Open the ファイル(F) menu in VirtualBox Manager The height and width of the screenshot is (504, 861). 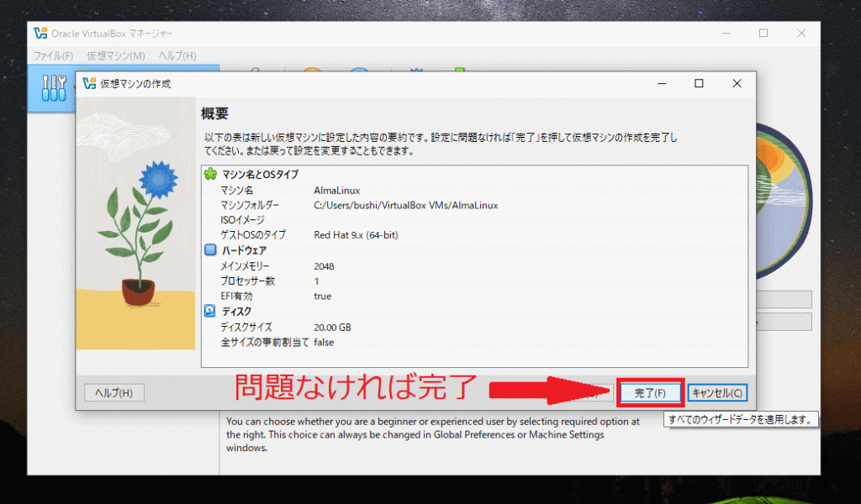(53, 56)
